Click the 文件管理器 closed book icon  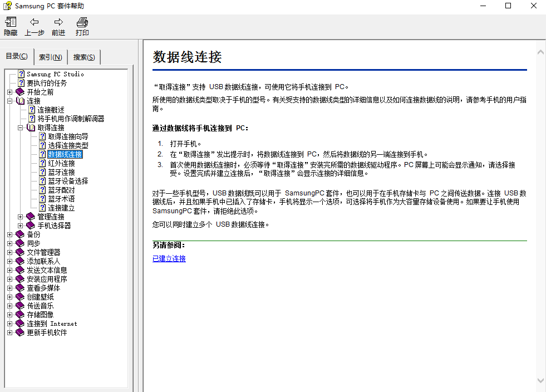[x=20, y=252]
